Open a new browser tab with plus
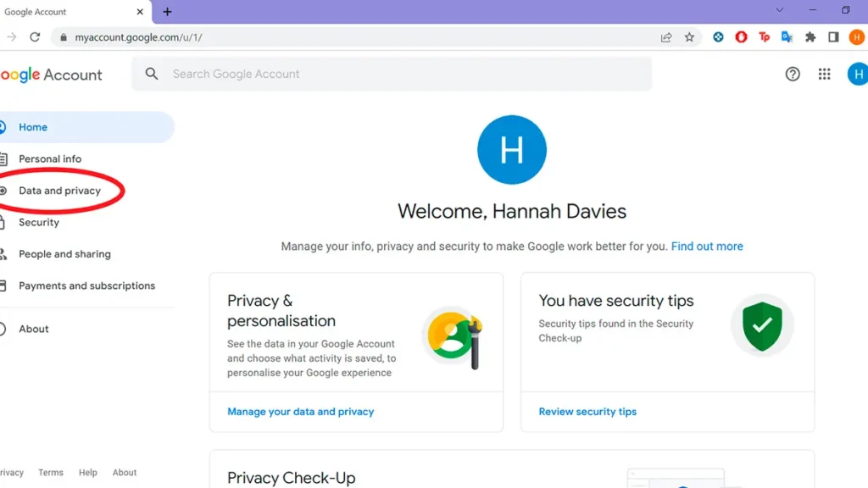 [167, 12]
